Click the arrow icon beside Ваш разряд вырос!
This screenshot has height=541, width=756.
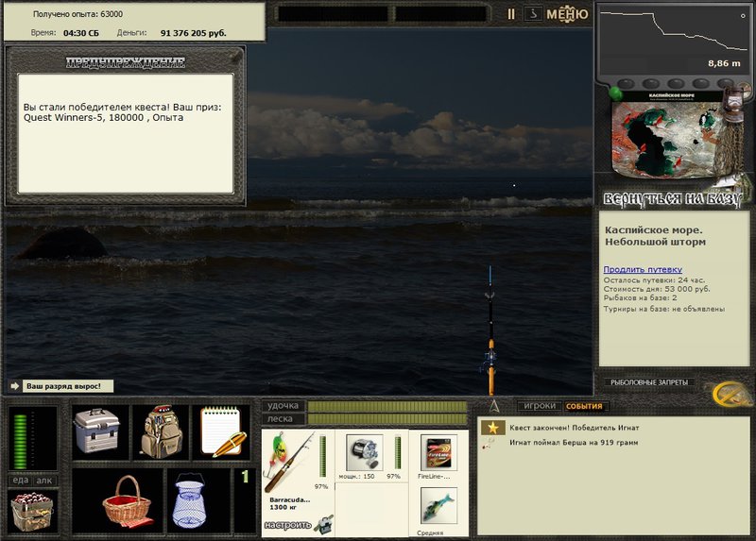[14, 386]
